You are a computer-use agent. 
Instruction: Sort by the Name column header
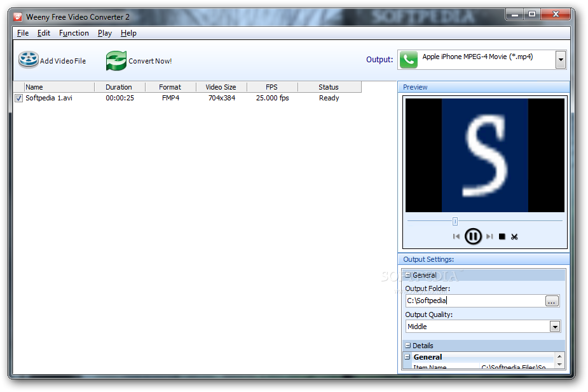(59, 87)
